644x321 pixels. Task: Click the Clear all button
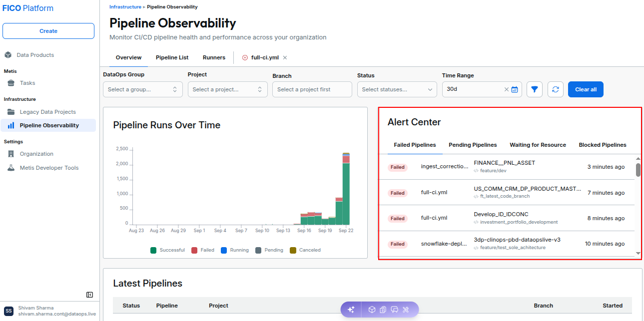tap(586, 89)
